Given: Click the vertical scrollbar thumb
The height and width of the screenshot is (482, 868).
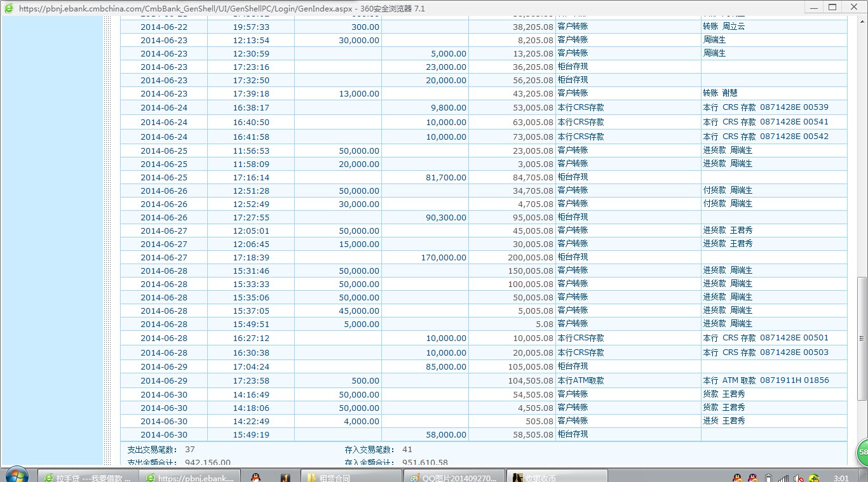Looking at the screenshot, I should tap(862, 338).
